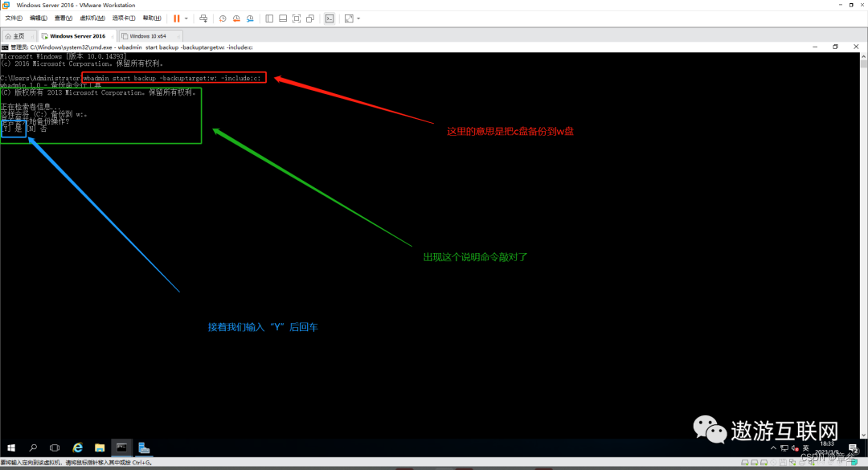
Task: Open Task View in the taskbar
Action: pos(55,448)
